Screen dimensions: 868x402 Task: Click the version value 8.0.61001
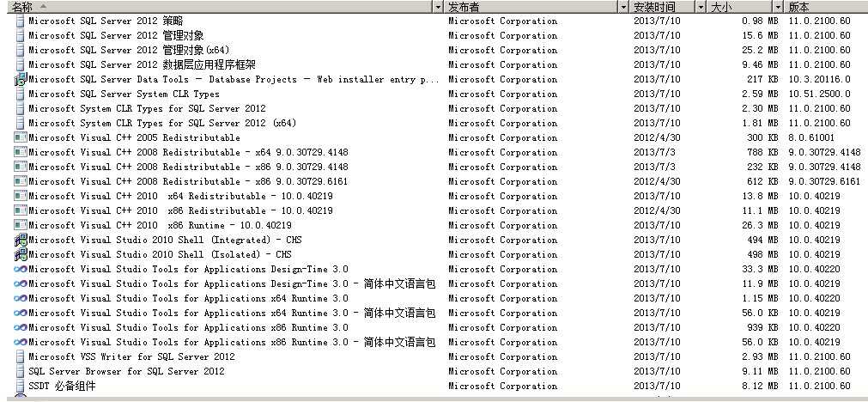[811, 138]
